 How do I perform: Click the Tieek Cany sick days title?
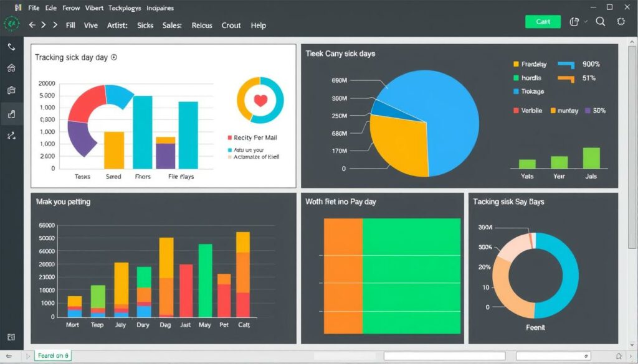coord(340,54)
